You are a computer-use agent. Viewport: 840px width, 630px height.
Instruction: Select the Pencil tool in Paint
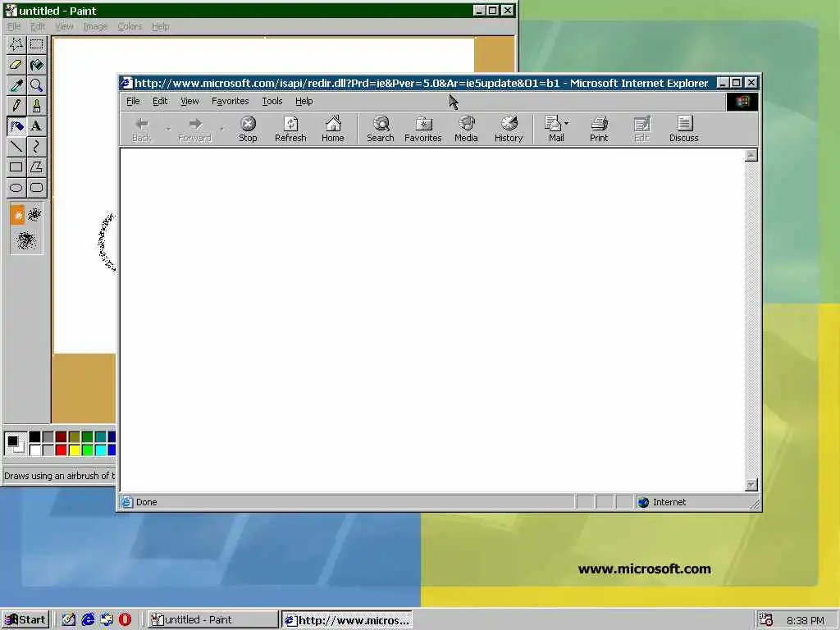(x=16, y=106)
